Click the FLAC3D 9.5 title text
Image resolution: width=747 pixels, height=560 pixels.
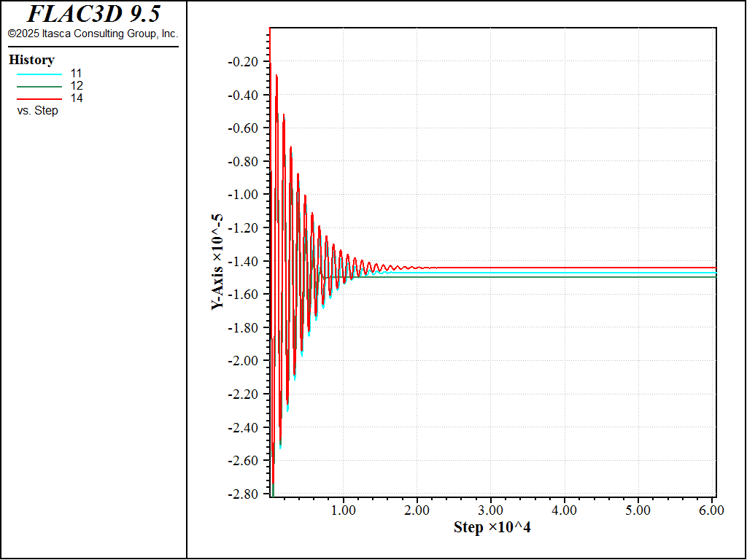tap(93, 14)
